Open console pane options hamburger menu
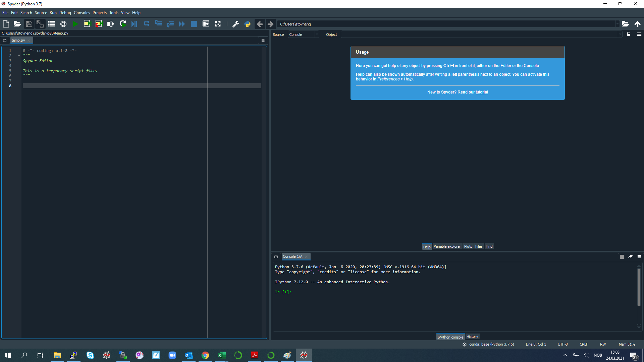Screen dimensions: 644x362 pos(639,257)
